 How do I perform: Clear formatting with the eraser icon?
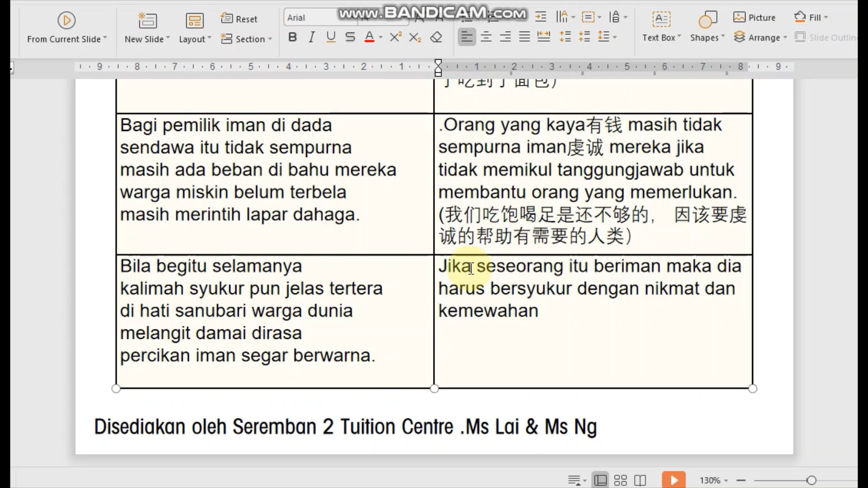[436, 37]
